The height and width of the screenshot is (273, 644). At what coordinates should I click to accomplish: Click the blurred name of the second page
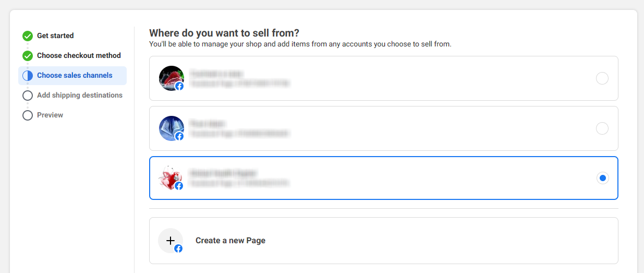(x=208, y=124)
